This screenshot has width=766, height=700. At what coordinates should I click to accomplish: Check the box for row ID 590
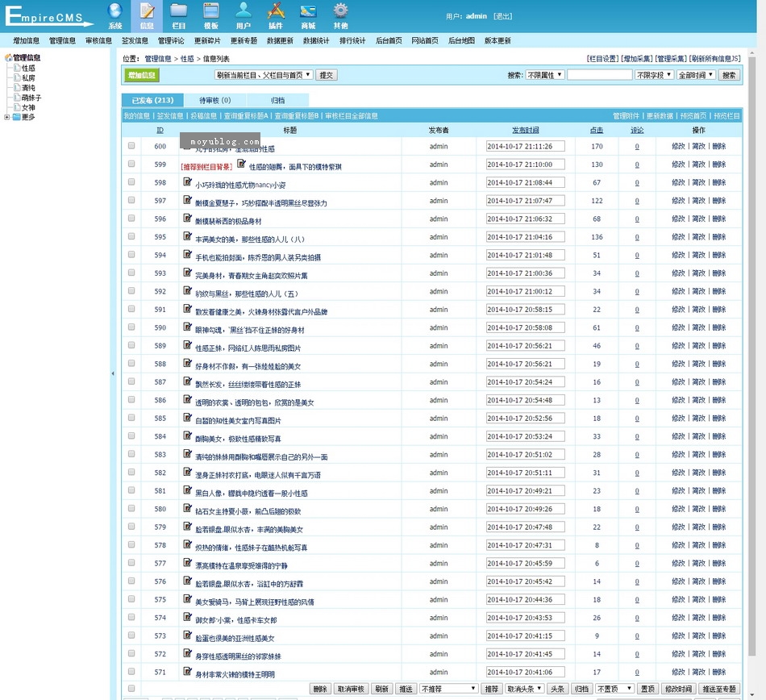tap(131, 327)
